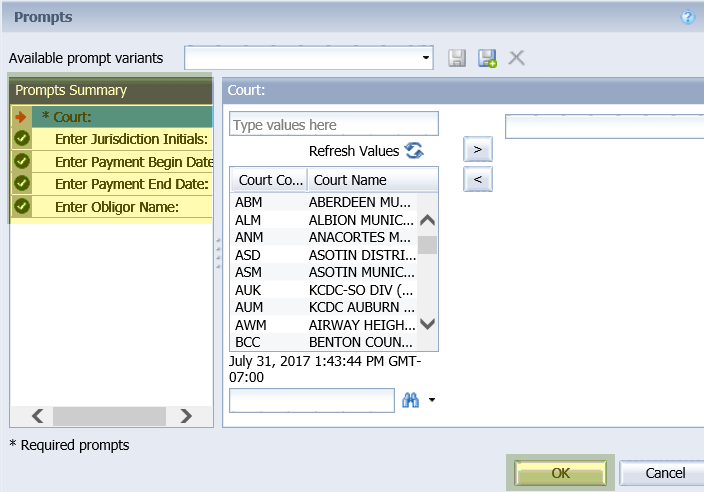Select the ALM Albion Munic row
Image resolution: width=704 pixels, height=492 pixels.
pos(324,220)
